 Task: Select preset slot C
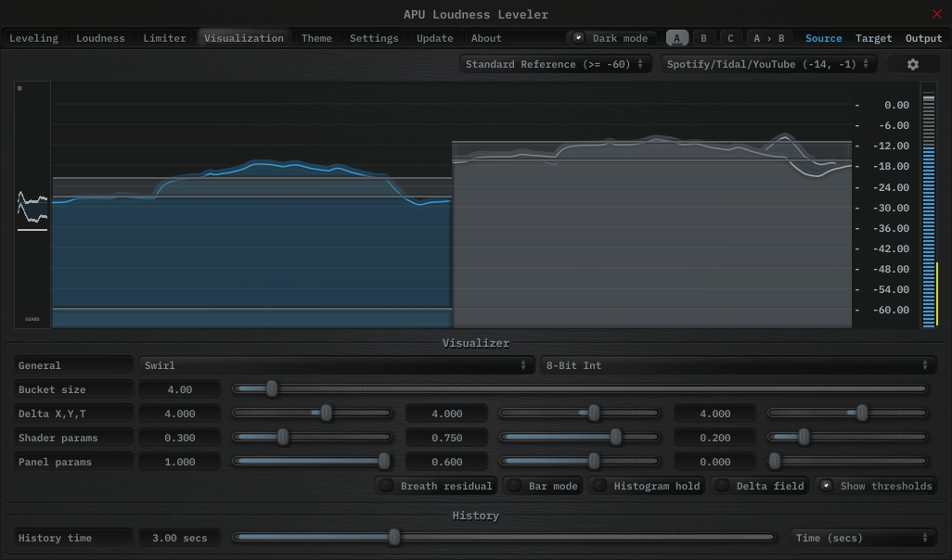[x=730, y=38]
